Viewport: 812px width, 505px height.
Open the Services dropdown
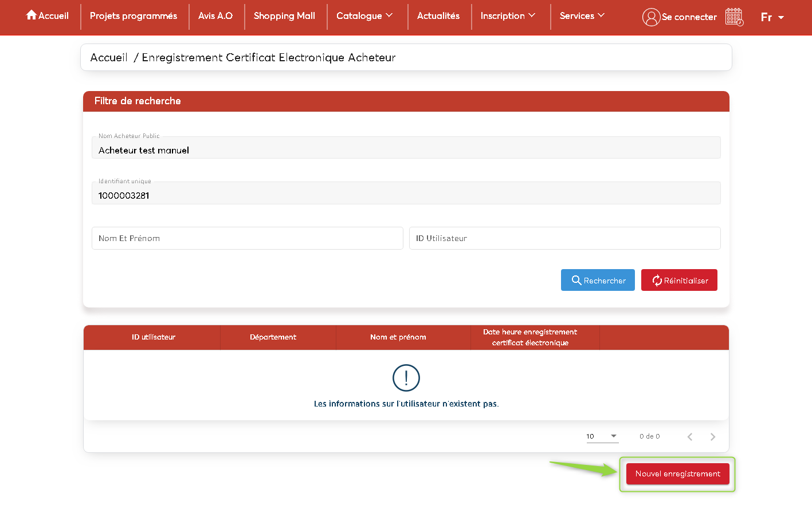pos(582,15)
